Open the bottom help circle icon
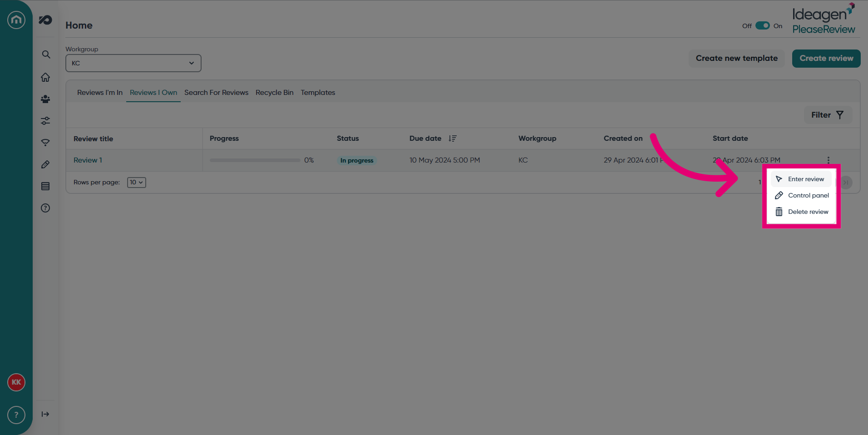The height and width of the screenshot is (435, 868). 16,415
